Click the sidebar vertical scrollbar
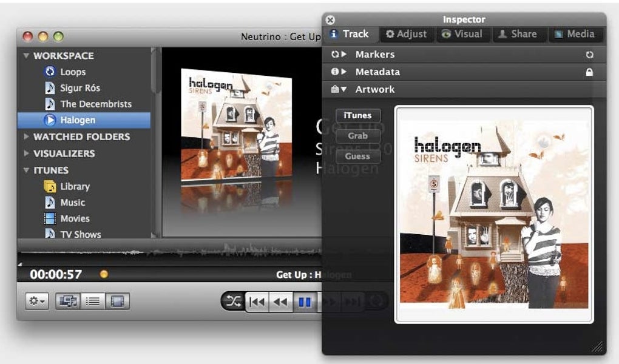The height and width of the screenshot is (364, 619). coord(157,142)
